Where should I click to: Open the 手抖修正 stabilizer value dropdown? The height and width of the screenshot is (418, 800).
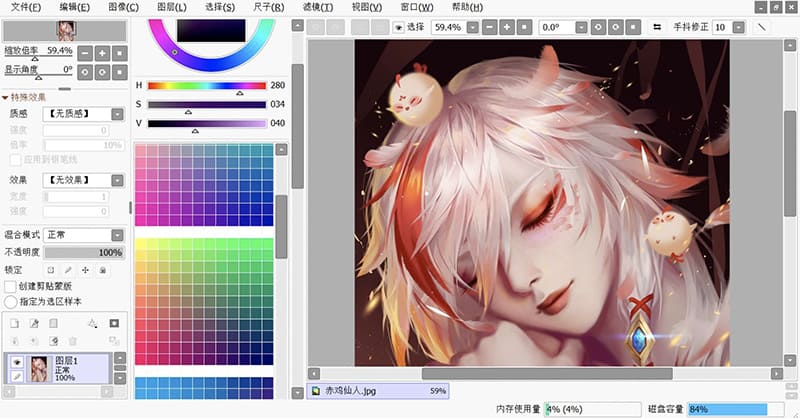point(738,27)
